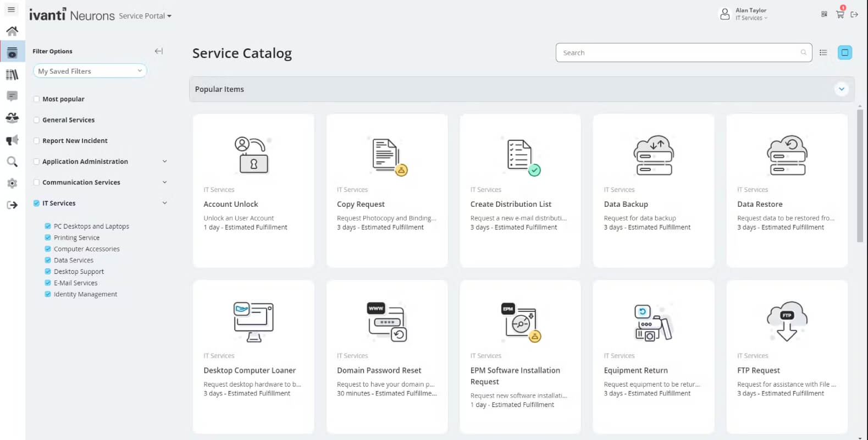Click the Domain Password Reset www icon
The height and width of the screenshot is (440, 868).
[x=387, y=322]
